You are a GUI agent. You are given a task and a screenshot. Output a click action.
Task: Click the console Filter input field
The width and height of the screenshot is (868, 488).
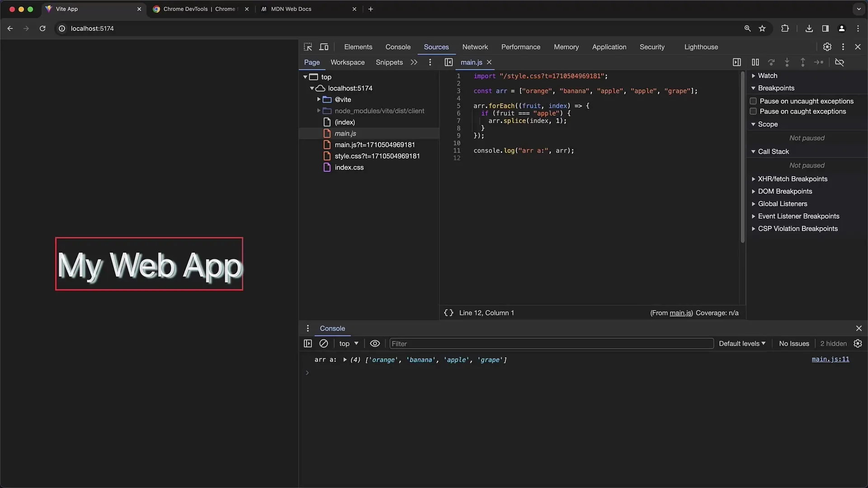tap(552, 343)
